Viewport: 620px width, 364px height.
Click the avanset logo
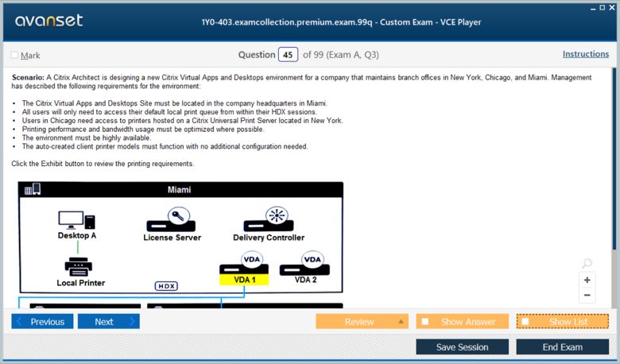tap(49, 20)
